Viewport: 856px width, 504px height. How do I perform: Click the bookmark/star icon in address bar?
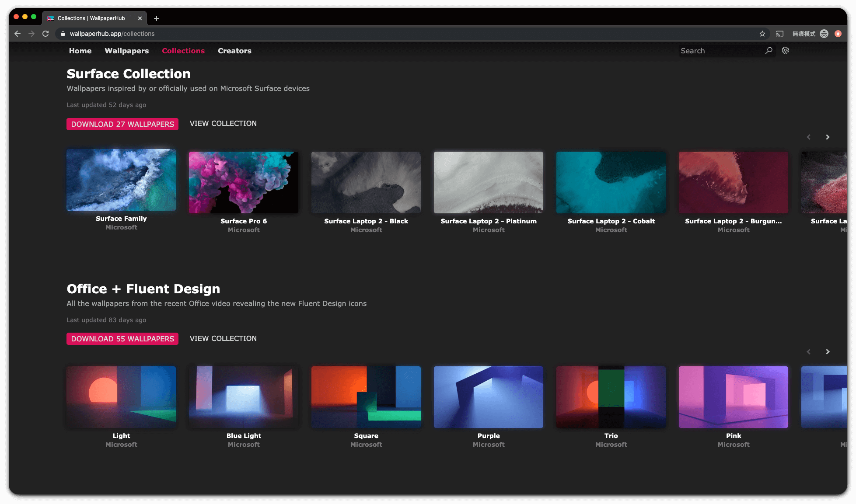[763, 33]
